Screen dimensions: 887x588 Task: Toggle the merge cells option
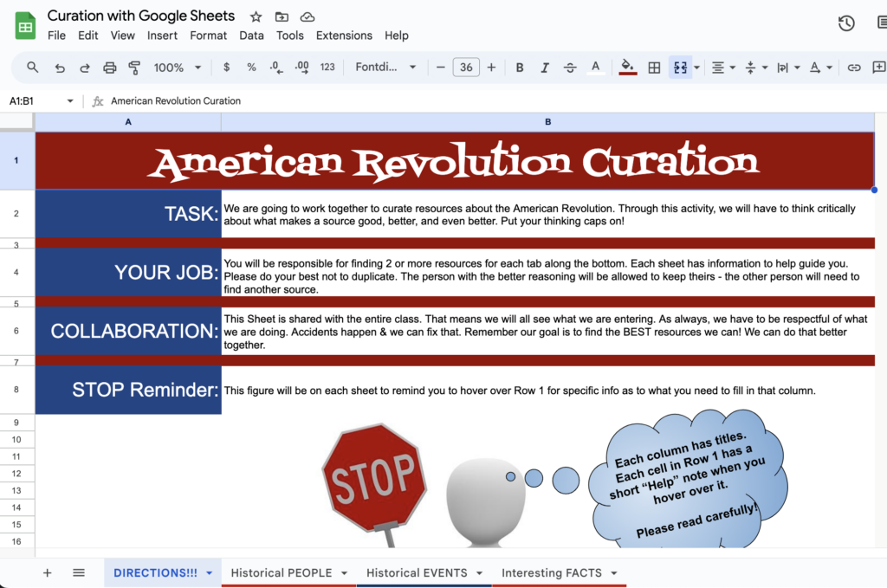click(679, 67)
